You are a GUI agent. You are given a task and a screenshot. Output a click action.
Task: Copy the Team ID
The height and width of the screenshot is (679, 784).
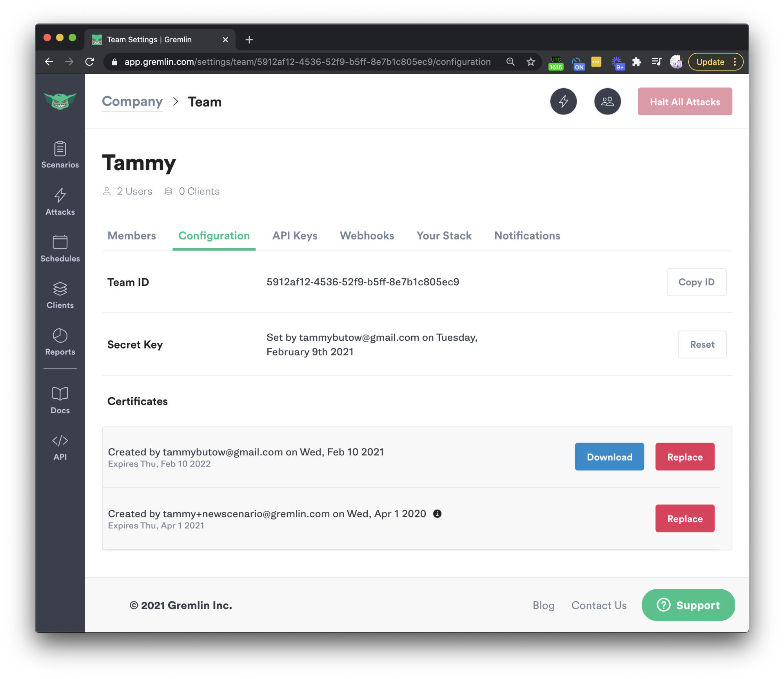(x=697, y=282)
